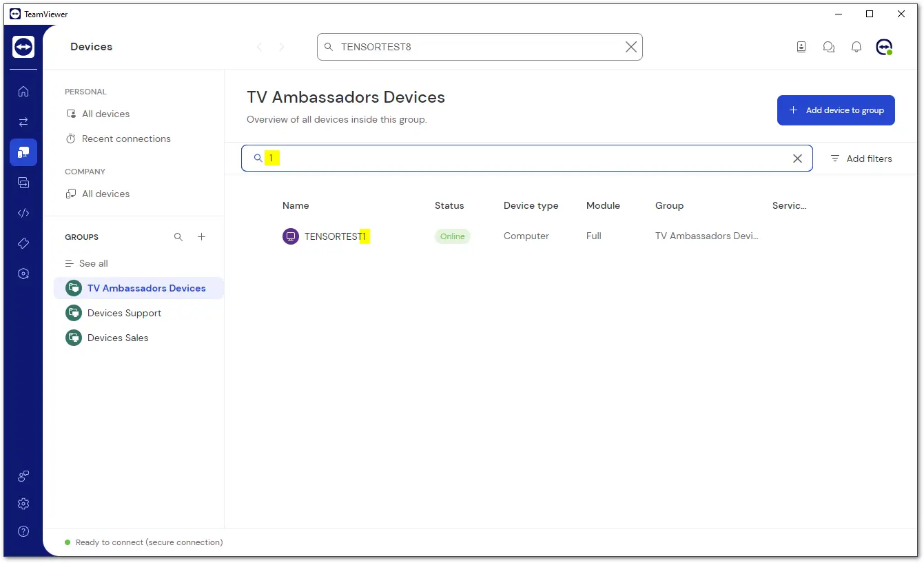Minimize the TeamViewer window
Screen dimensions: 924x563
pos(839,14)
